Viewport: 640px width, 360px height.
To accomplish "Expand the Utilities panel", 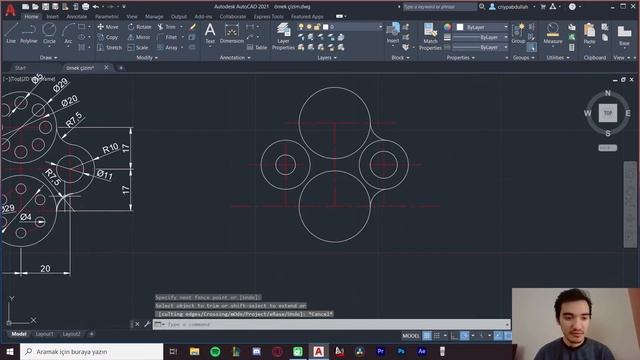I will point(558,58).
